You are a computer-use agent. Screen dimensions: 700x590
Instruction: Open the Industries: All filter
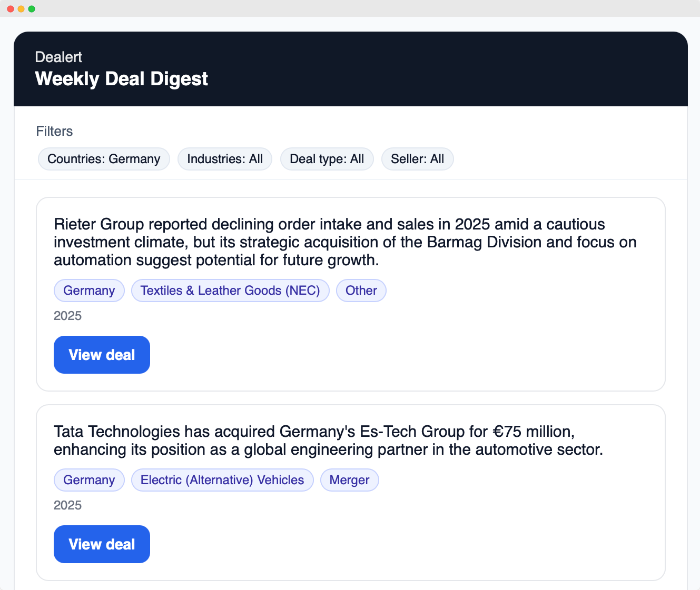coord(224,159)
